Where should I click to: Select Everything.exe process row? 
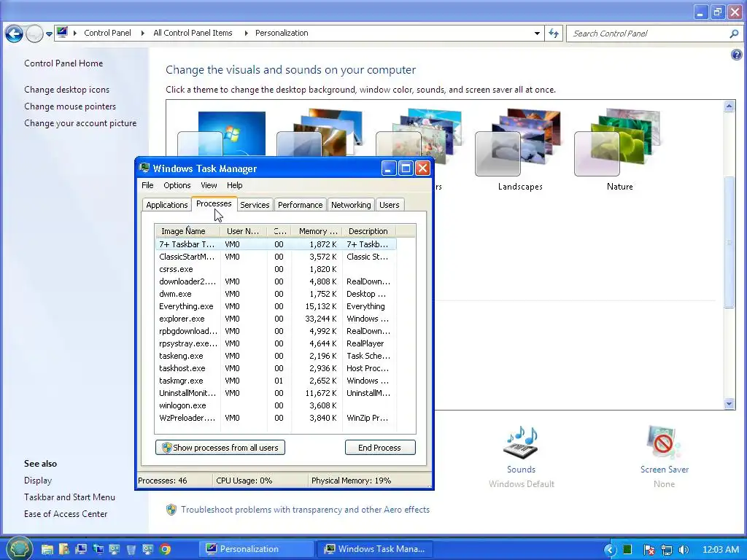point(276,306)
